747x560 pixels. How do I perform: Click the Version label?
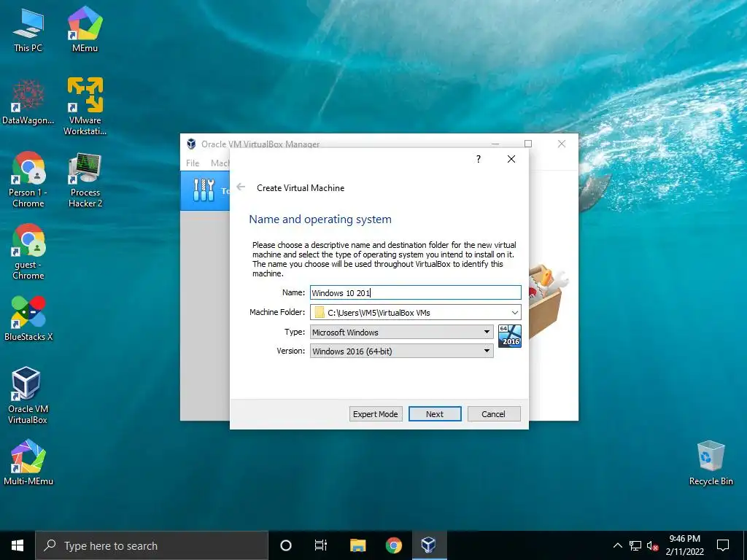point(290,351)
